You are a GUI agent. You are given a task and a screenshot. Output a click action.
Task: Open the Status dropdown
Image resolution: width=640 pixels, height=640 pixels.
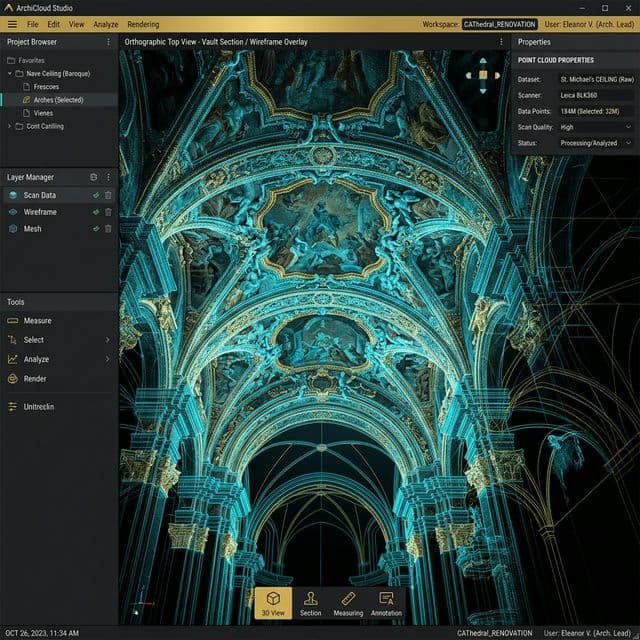596,143
